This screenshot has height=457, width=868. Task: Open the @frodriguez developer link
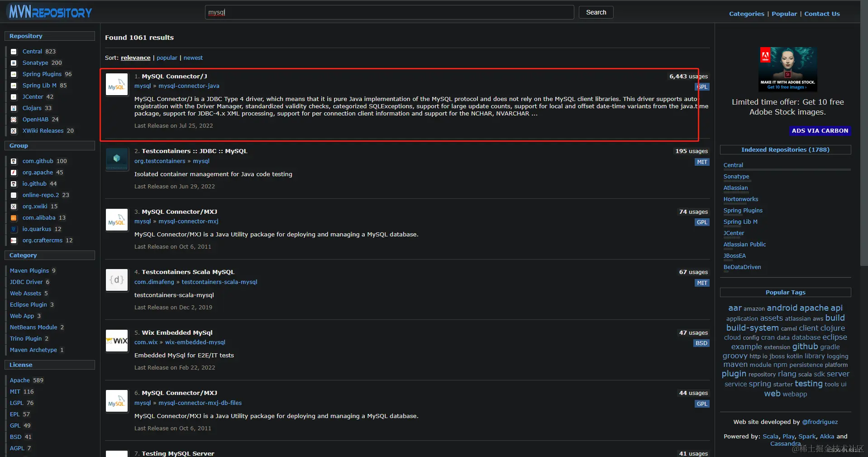click(820, 422)
